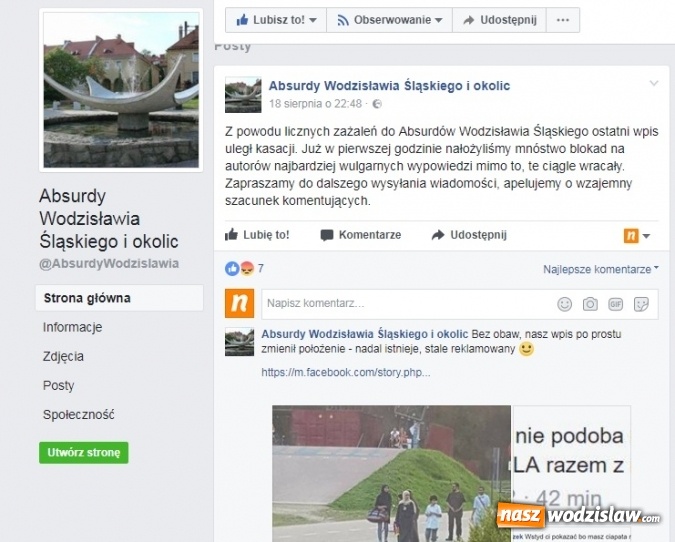Click the angry reaction icon
The width and height of the screenshot is (675, 542).
[x=247, y=269]
